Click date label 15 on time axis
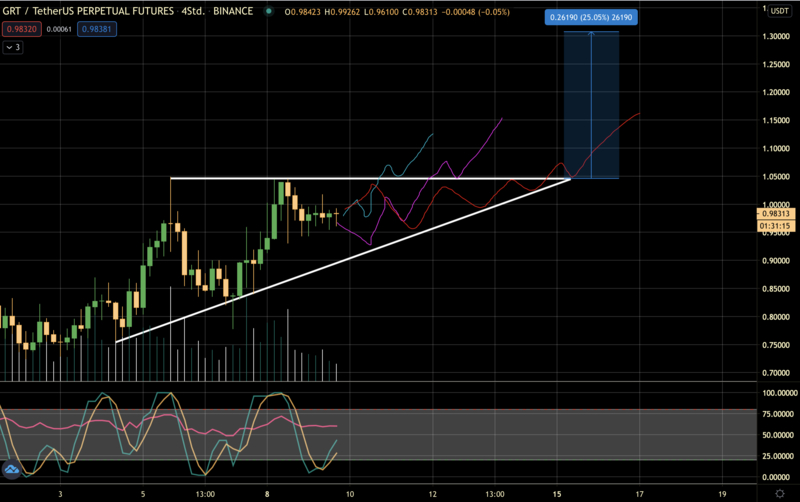The image size is (800, 502). (x=557, y=494)
